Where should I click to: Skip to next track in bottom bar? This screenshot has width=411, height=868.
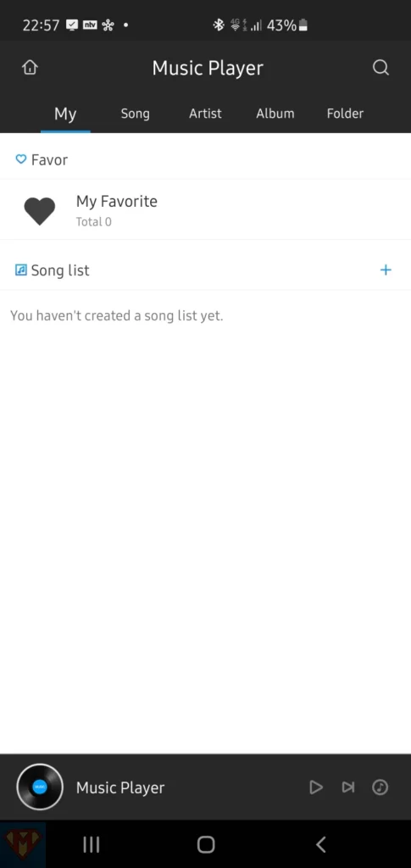(348, 787)
